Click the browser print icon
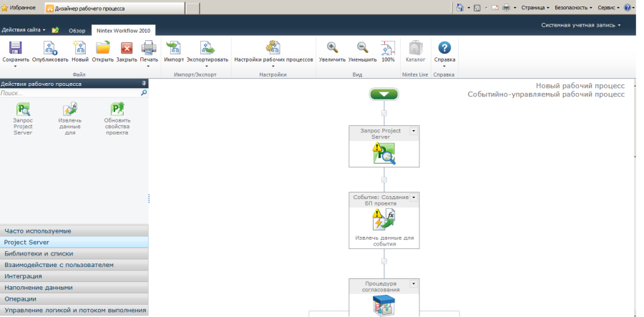644x317 pixels. pyautogui.click(x=507, y=7)
